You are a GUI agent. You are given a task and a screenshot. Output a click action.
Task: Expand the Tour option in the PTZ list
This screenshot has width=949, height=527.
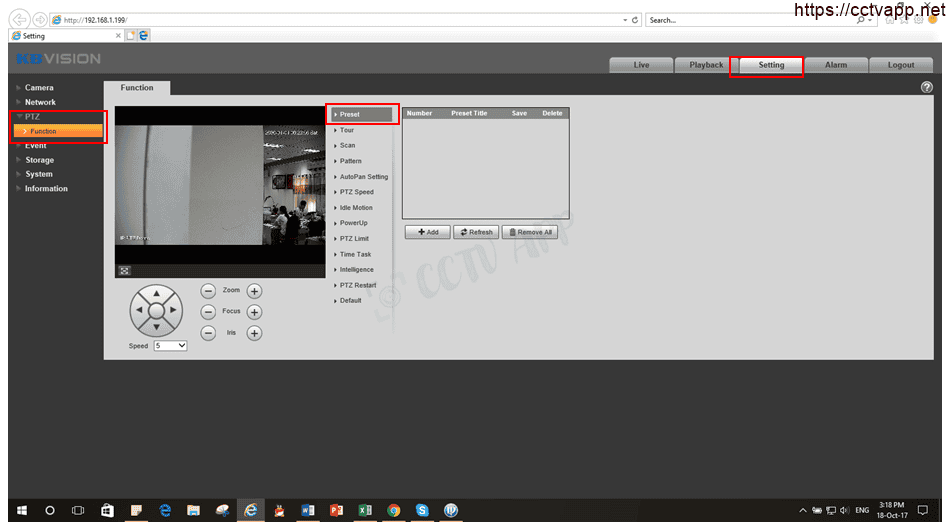pyautogui.click(x=347, y=130)
